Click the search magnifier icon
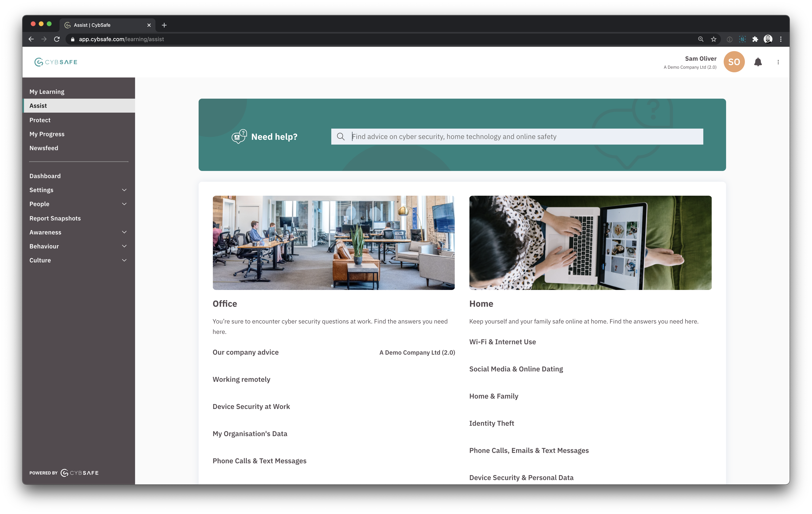Viewport: 812px width, 514px height. point(341,137)
